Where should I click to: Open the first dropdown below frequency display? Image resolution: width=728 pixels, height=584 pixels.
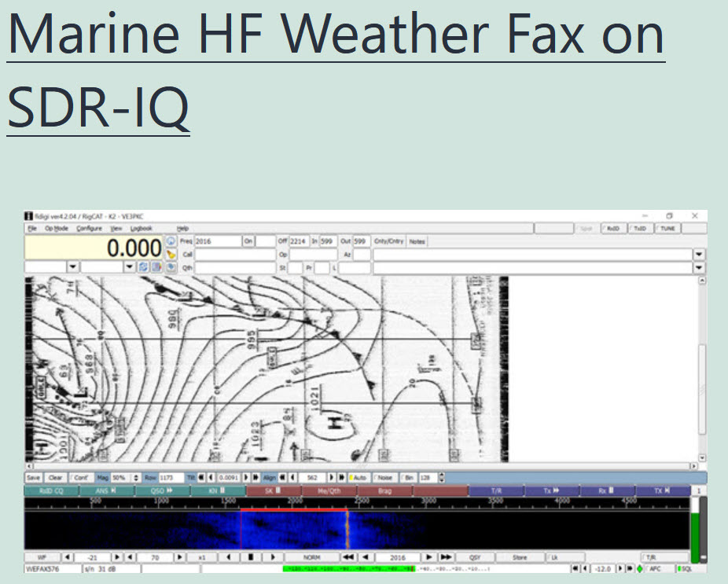(72, 267)
